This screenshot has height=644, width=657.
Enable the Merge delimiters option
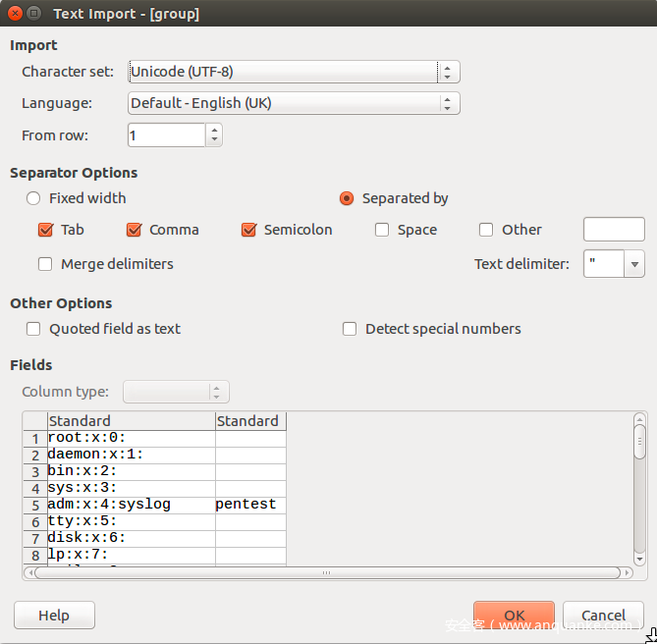(x=45, y=264)
